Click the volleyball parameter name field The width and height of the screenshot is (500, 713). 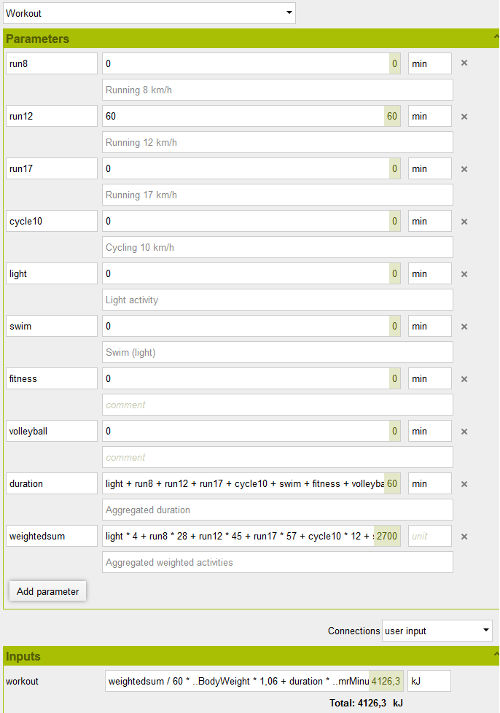click(52, 431)
